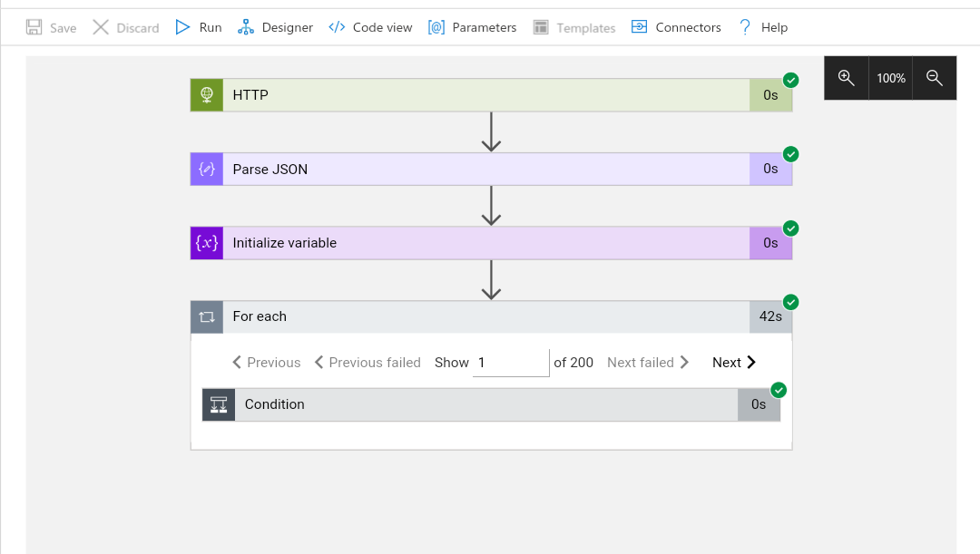Open the Designer view
Screen dimensions: 980x554
[x=276, y=27]
